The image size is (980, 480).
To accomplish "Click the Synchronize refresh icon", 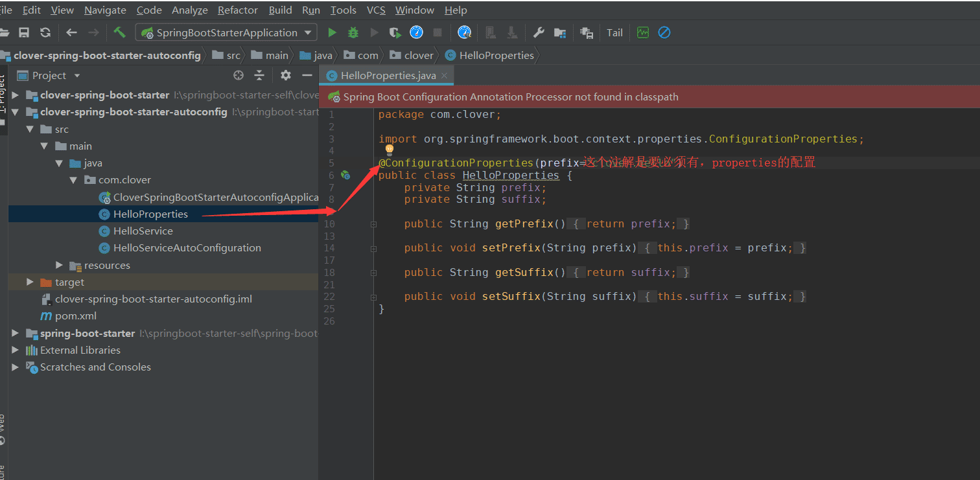I will pyautogui.click(x=45, y=32).
